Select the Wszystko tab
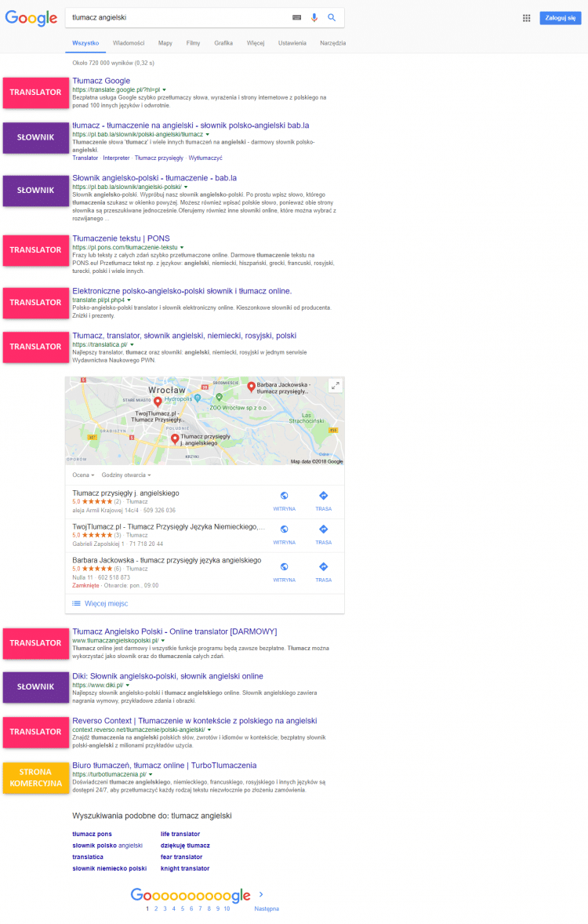The width and height of the screenshot is (588, 924). (x=85, y=43)
